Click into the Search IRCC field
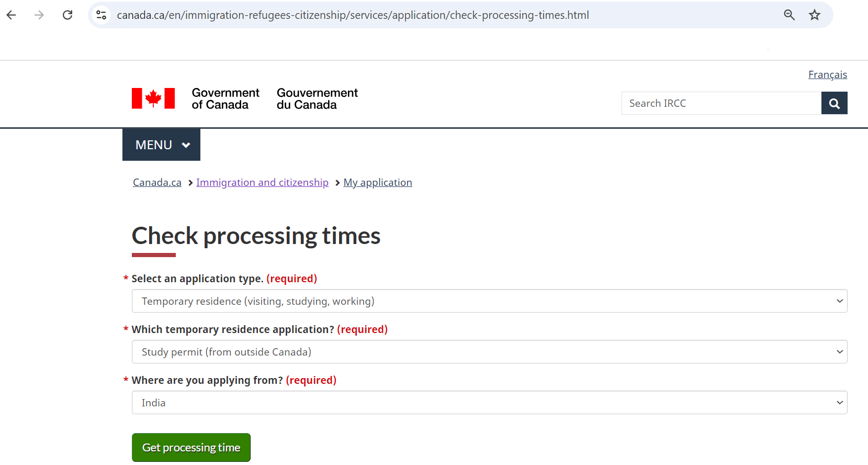The width and height of the screenshot is (868, 465). (721, 103)
